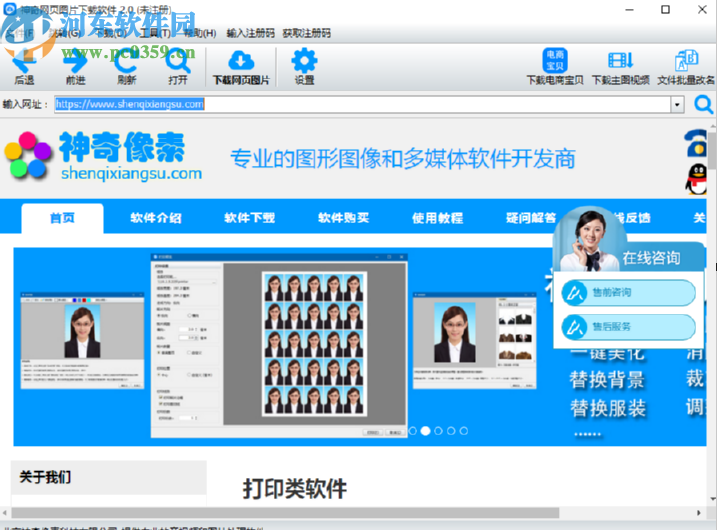Click the 替换背景 banner text
The width and height of the screenshot is (717, 530).
tap(607, 380)
